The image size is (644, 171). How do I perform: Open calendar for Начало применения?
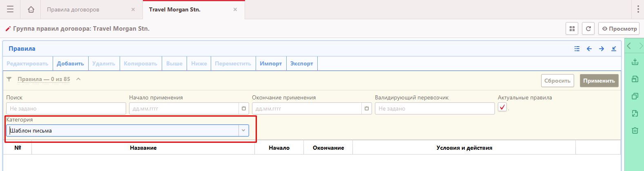(x=244, y=108)
